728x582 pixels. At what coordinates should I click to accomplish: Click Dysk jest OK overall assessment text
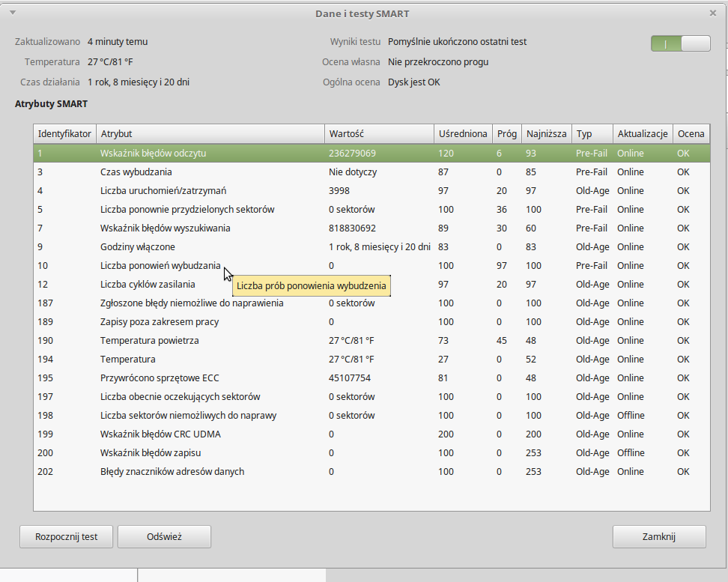(414, 82)
